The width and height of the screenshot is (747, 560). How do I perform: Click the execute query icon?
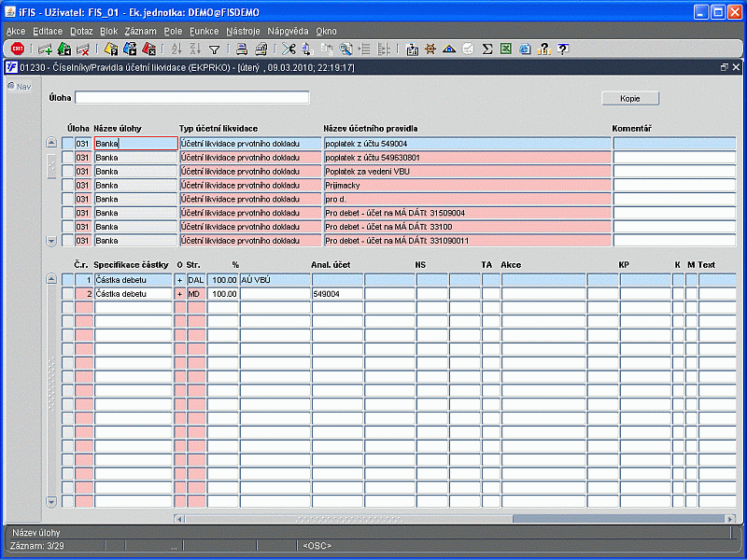coord(130,49)
